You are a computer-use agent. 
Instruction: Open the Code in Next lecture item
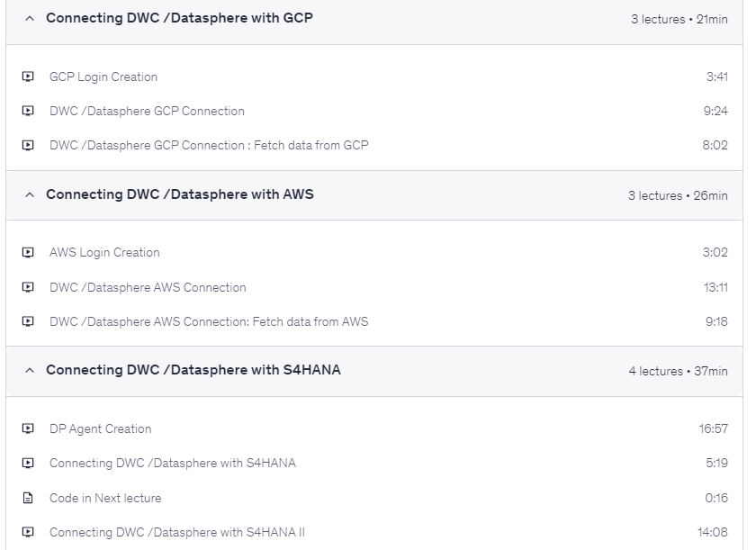[105, 498]
